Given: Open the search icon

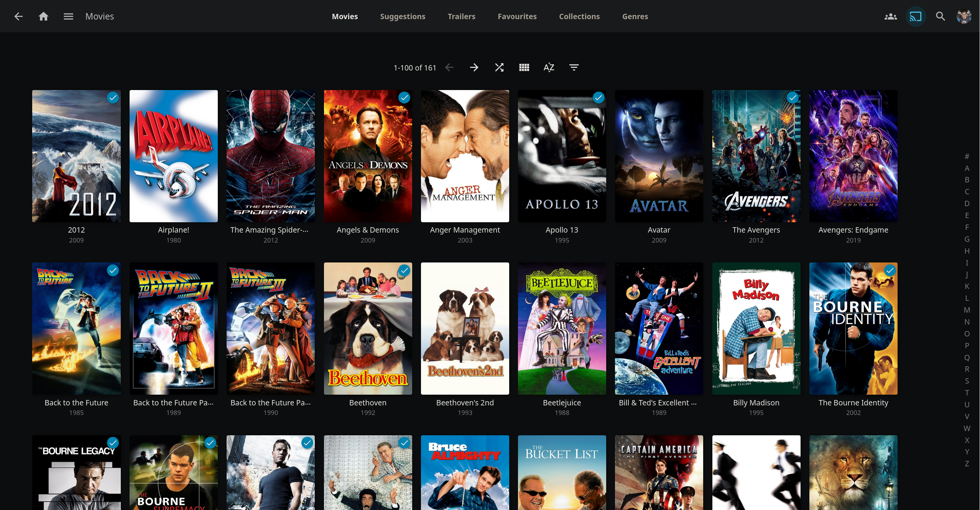Looking at the screenshot, I should click(x=940, y=16).
